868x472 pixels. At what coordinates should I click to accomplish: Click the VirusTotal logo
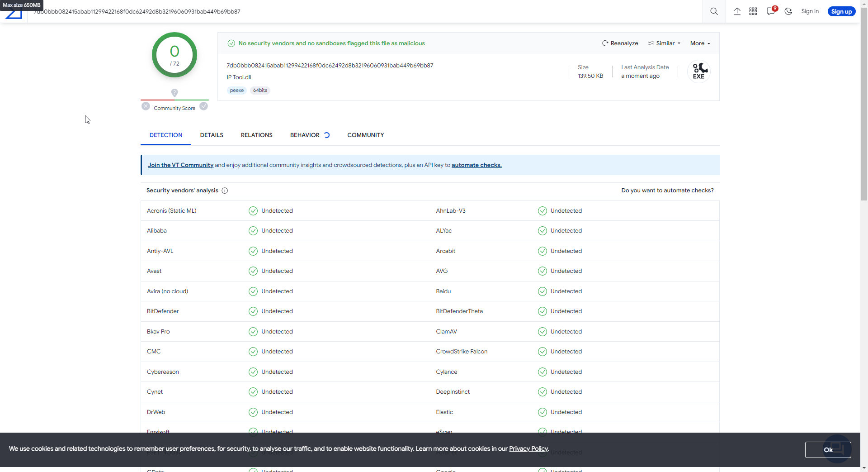tap(14, 14)
